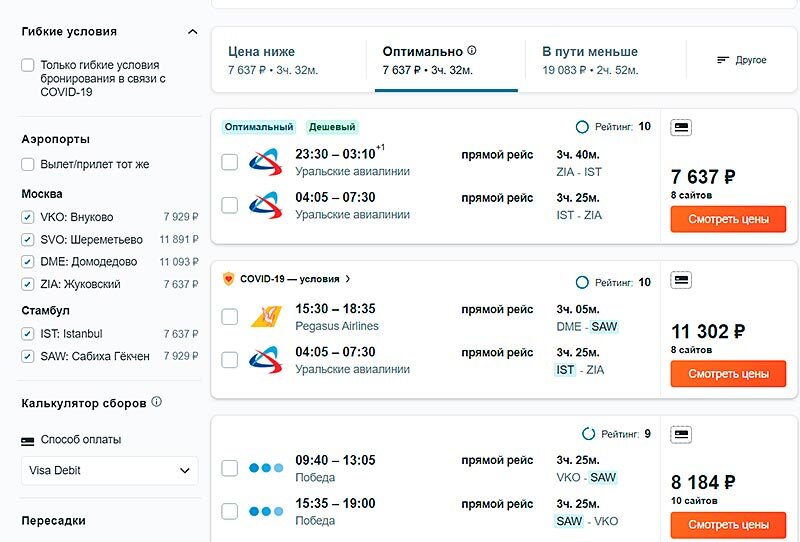Switch to the В пути меньше tab
800x542 pixels.
point(590,60)
